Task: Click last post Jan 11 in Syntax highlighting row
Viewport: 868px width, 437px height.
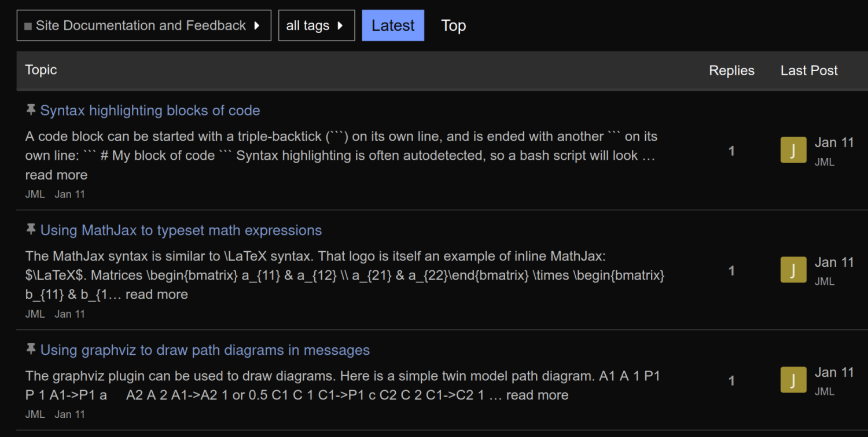Action: (x=834, y=142)
